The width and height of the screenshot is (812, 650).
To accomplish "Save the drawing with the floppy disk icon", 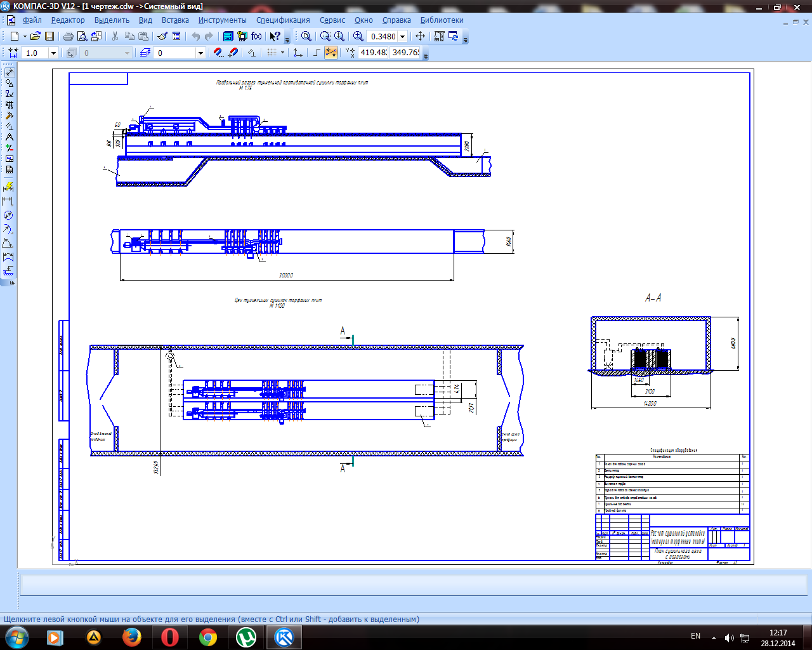I will pos(49,36).
